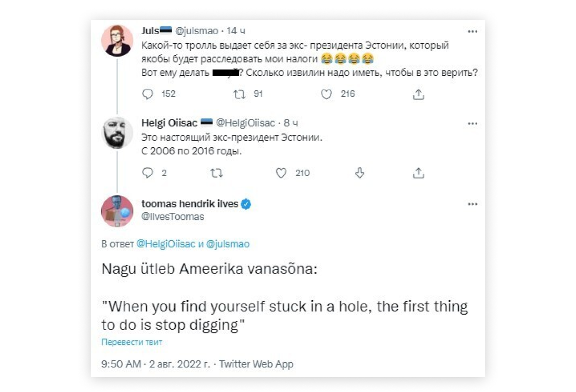The height and width of the screenshot is (392, 576).
Task: Reply to the Juls tweet
Action: [148, 94]
